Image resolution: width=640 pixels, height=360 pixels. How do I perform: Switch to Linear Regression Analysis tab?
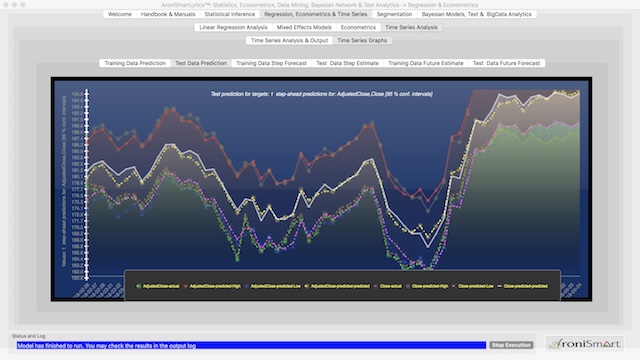tap(233, 27)
